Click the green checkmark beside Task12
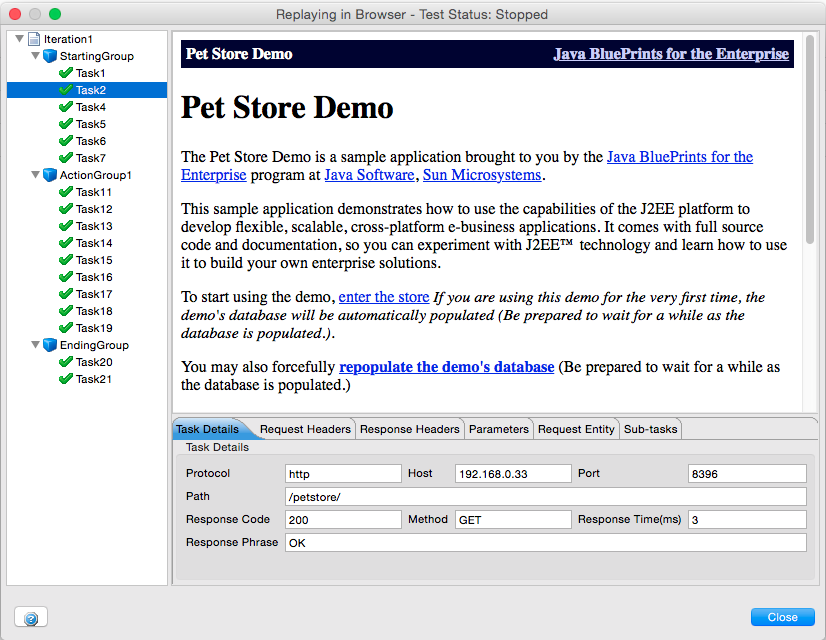This screenshot has width=826, height=640. tap(66, 209)
